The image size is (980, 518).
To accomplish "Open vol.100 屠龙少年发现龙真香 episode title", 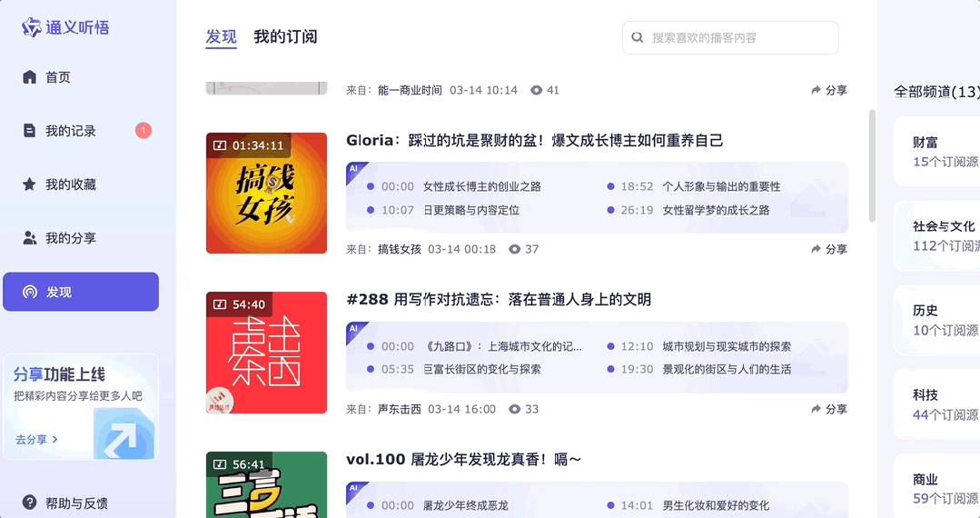I will pyautogui.click(x=464, y=460).
